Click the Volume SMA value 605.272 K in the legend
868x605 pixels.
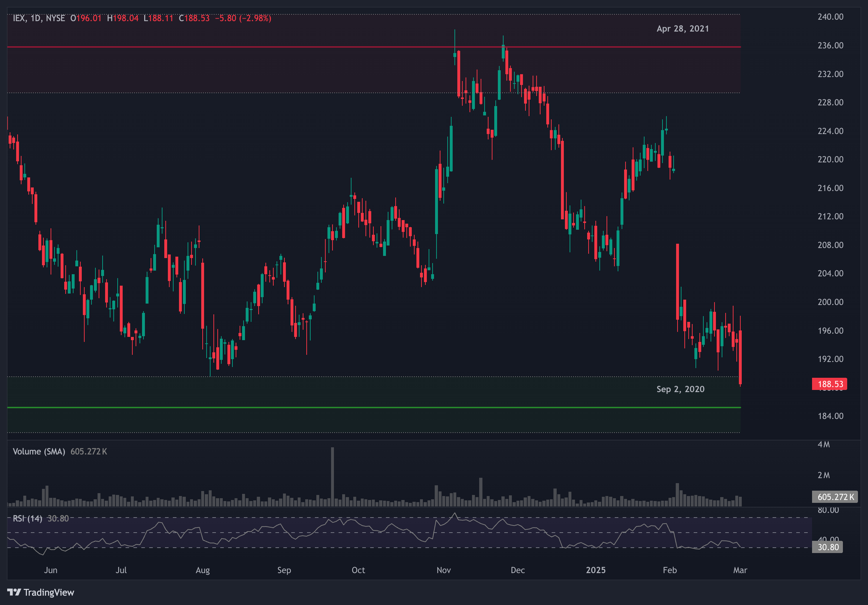[89, 451]
